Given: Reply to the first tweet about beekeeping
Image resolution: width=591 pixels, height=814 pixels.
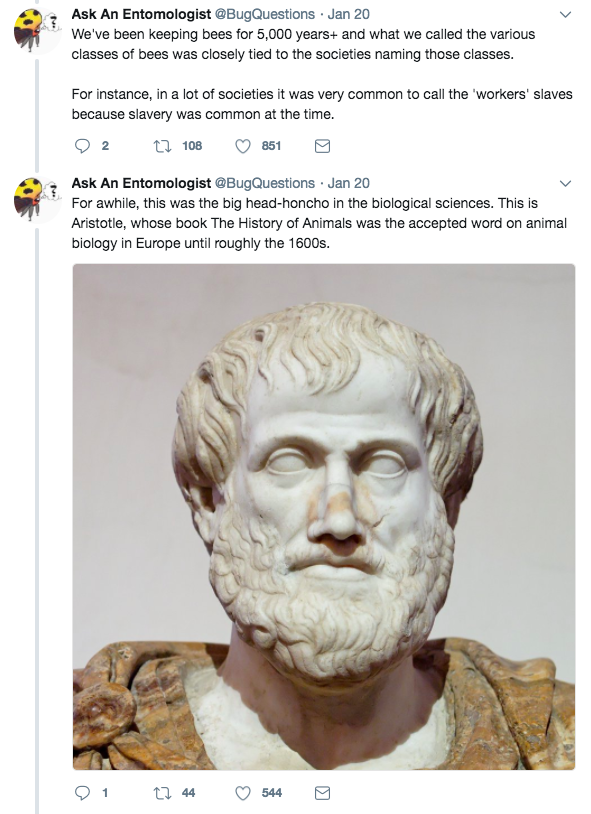Looking at the screenshot, I should pos(83,146).
